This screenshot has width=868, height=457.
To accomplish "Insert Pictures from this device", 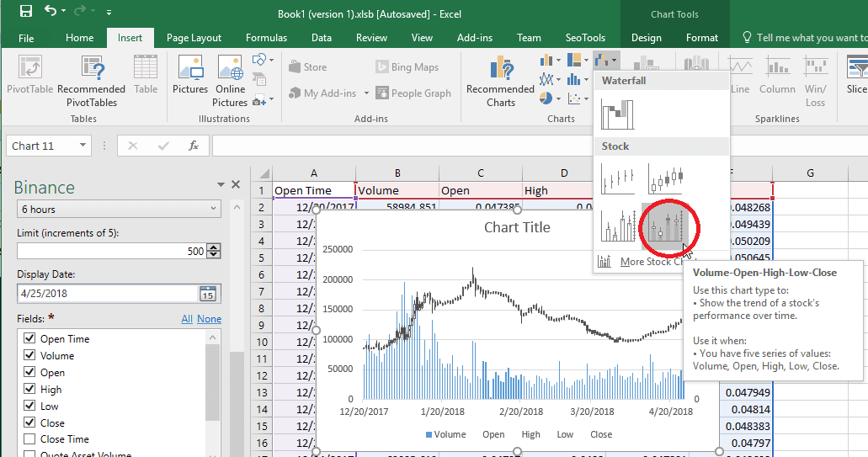I will click(x=190, y=75).
